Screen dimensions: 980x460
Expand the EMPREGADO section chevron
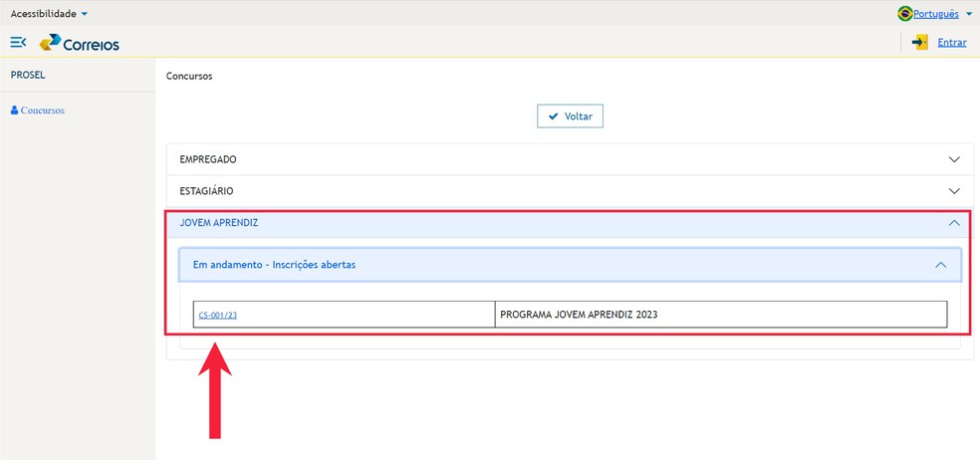(x=954, y=159)
